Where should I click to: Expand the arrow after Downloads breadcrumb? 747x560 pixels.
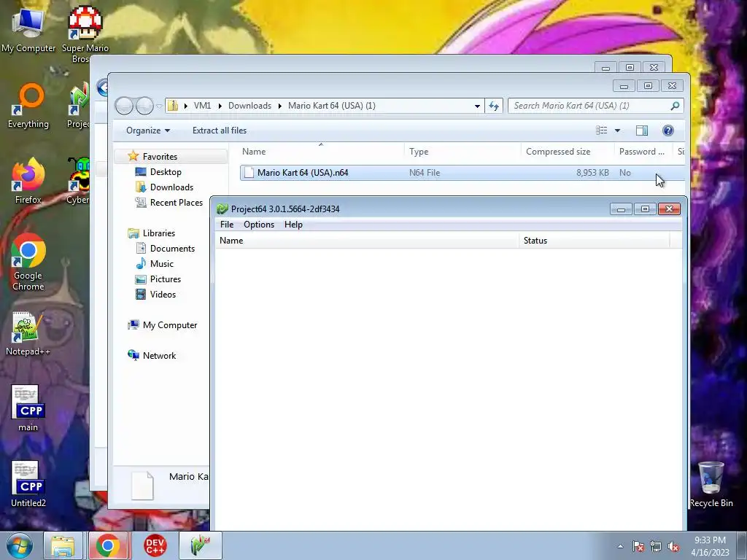point(279,106)
